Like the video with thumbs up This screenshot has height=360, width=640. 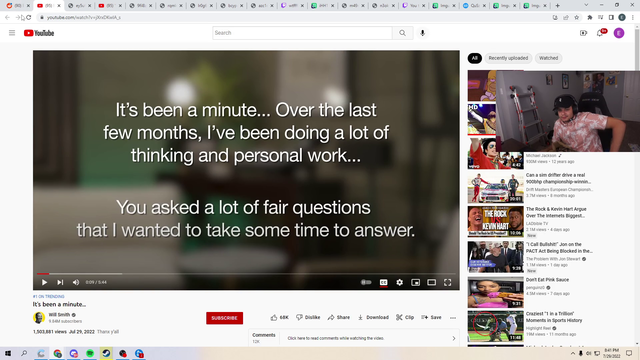click(x=280, y=318)
